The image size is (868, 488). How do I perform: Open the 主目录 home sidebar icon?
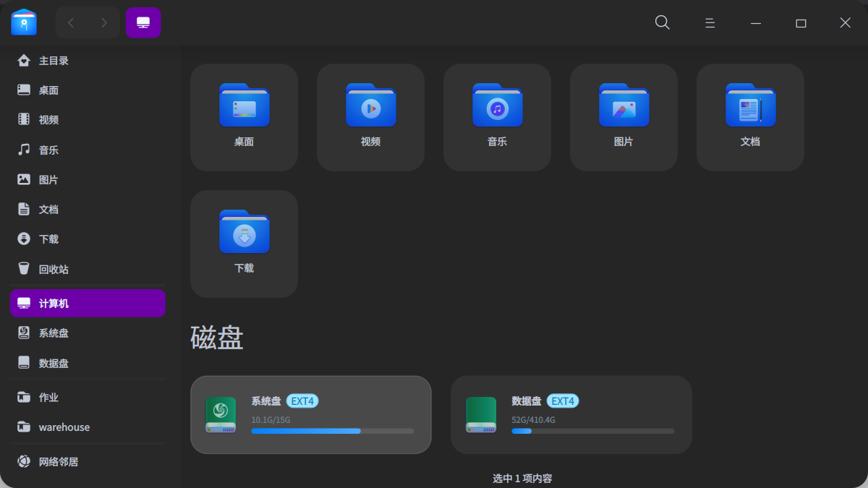pyautogui.click(x=22, y=61)
